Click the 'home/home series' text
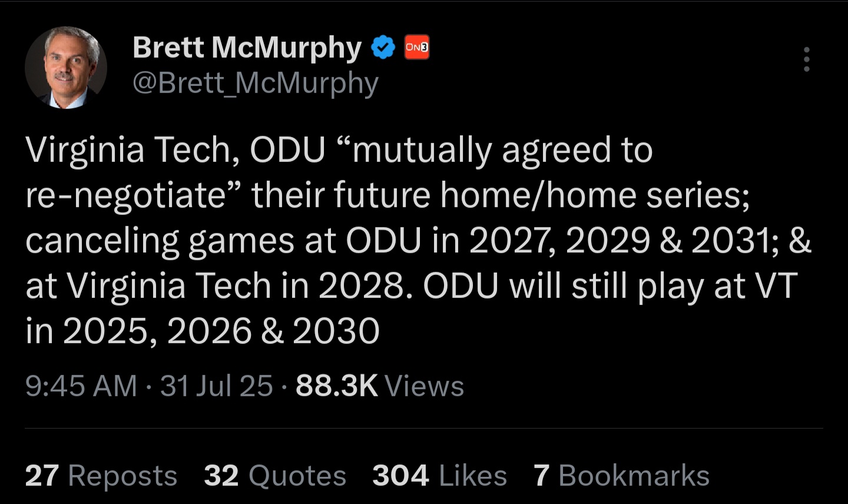This screenshot has height=504, width=848. pos(595,195)
